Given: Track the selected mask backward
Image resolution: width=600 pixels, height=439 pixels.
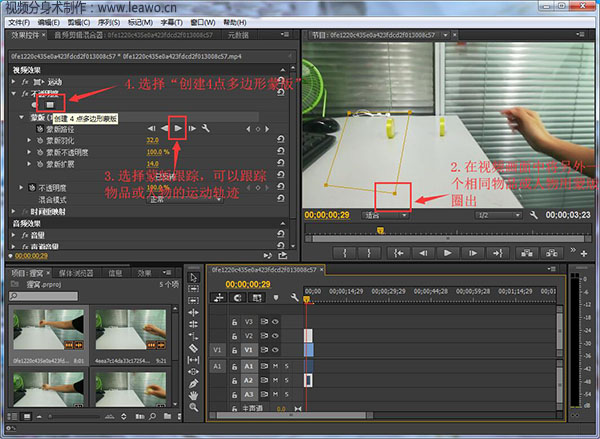Looking at the screenshot, I should (165, 128).
